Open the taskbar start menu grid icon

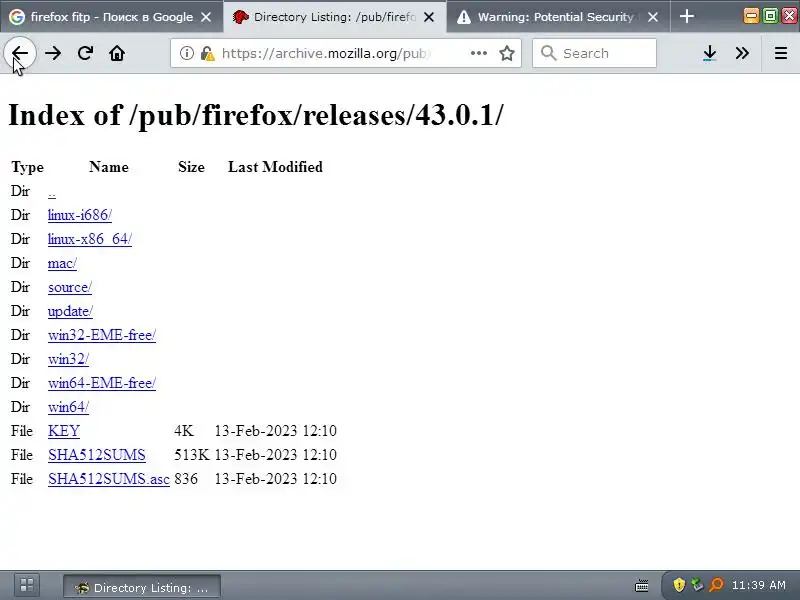tap(27, 585)
